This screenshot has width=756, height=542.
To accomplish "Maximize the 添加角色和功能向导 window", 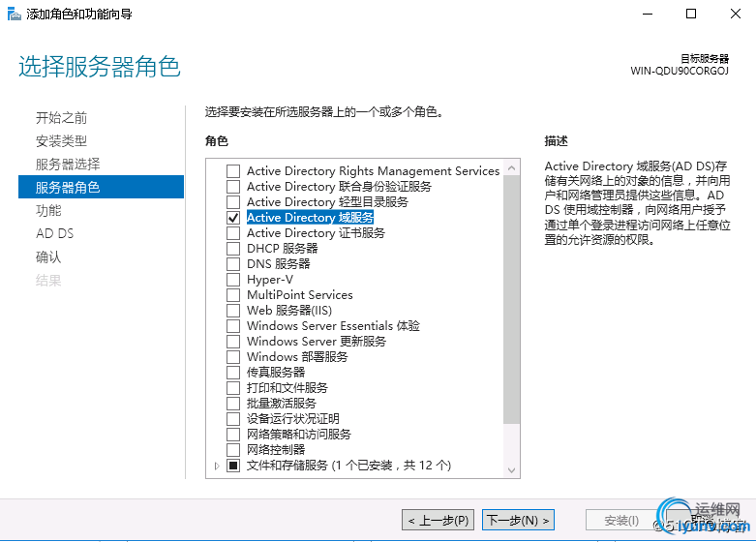I will pyautogui.click(x=691, y=14).
